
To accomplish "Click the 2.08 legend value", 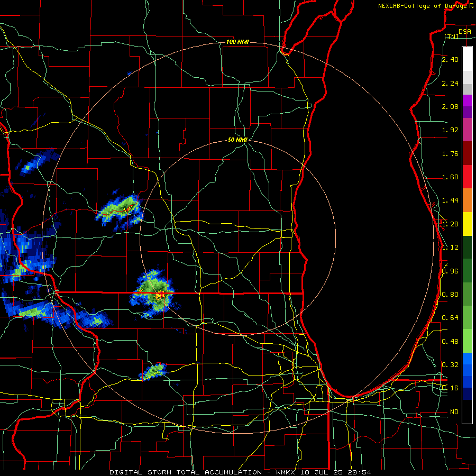I will pyautogui.click(x=450, y=106).
